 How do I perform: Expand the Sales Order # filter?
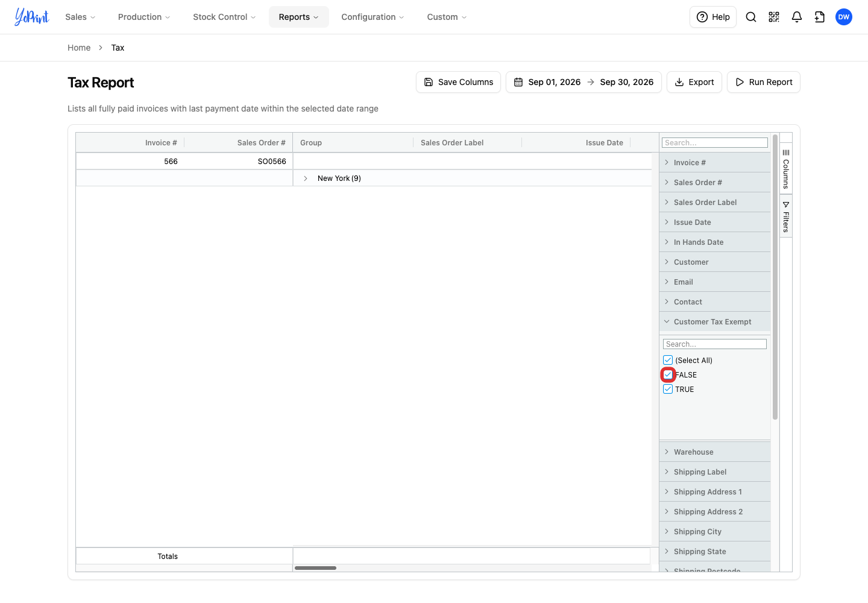pos(715,183)
